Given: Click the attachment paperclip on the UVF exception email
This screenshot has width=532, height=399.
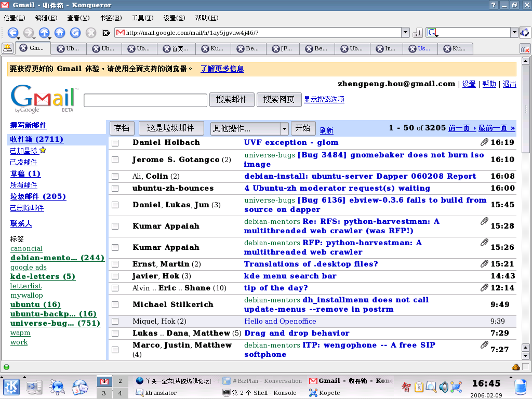Looking at the screenshot, I should click(484, 142).
